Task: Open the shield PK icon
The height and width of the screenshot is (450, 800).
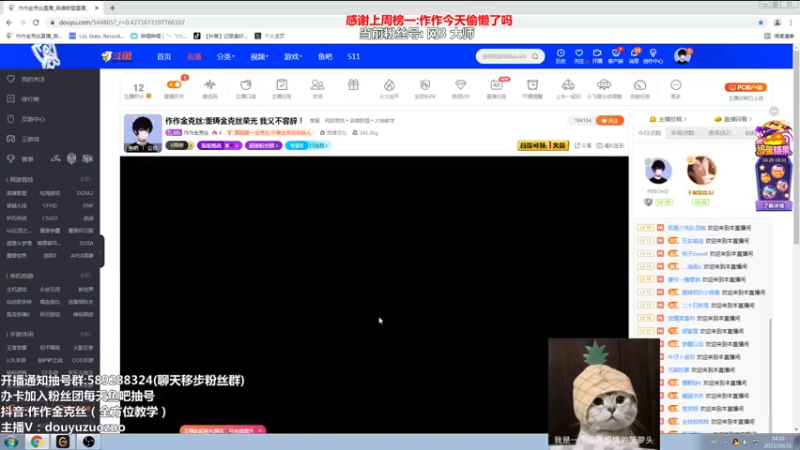Action: click(425, 85)
